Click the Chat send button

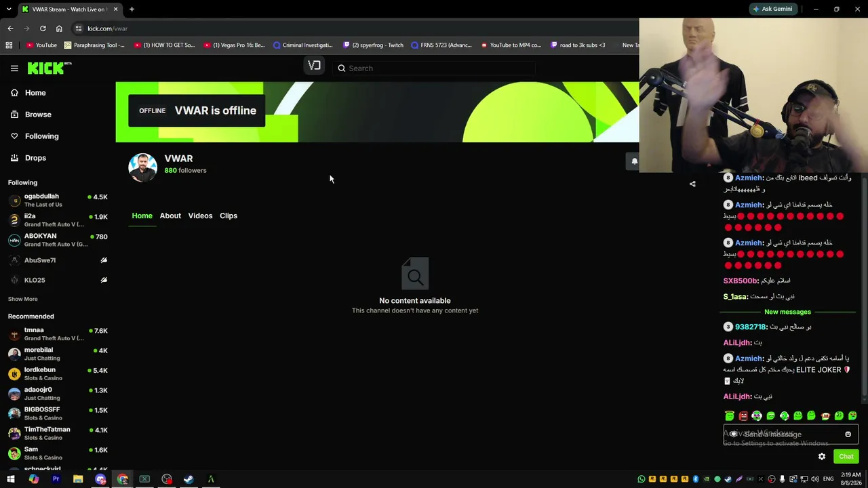tap(846, 457)
